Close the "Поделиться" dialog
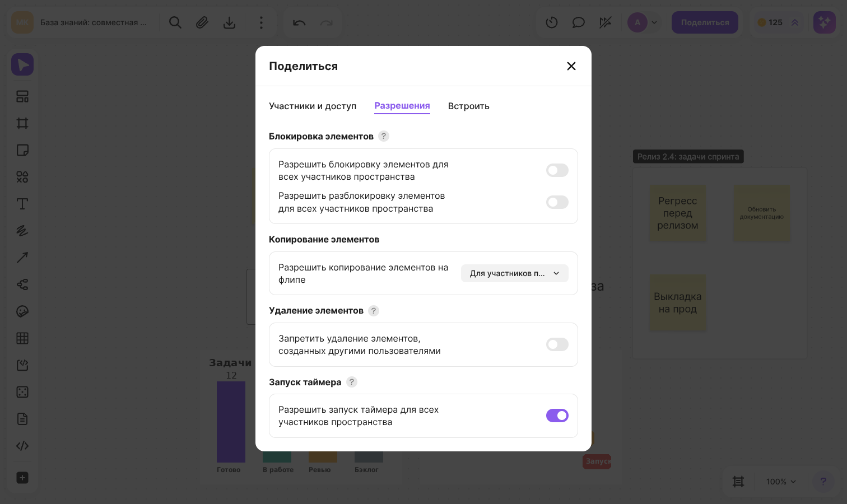This screenshot has width=847, height=504. tap(571, 66)
